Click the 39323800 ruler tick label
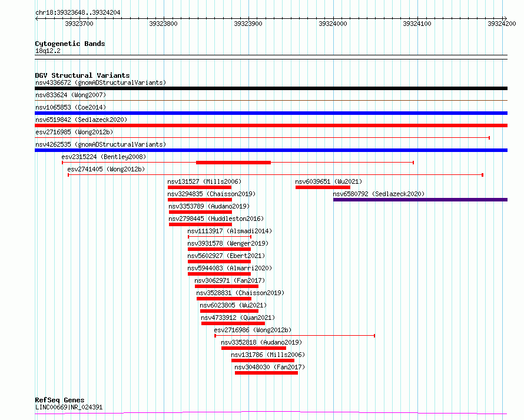 pyautogui.click(x=164, y=24)
